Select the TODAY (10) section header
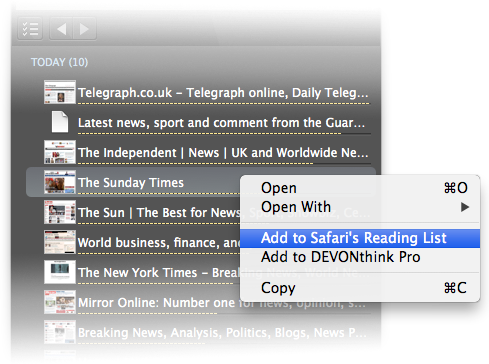 tap(59, 62)
